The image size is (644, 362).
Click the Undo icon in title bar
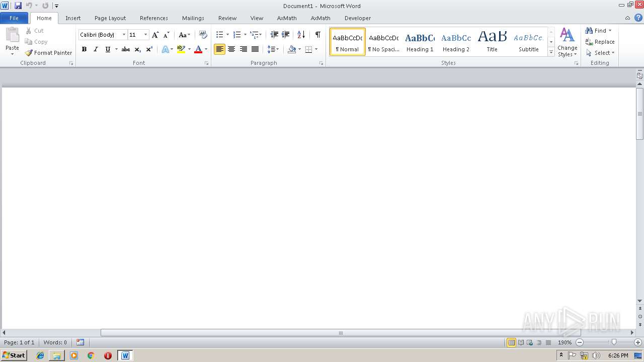(29, 6)
